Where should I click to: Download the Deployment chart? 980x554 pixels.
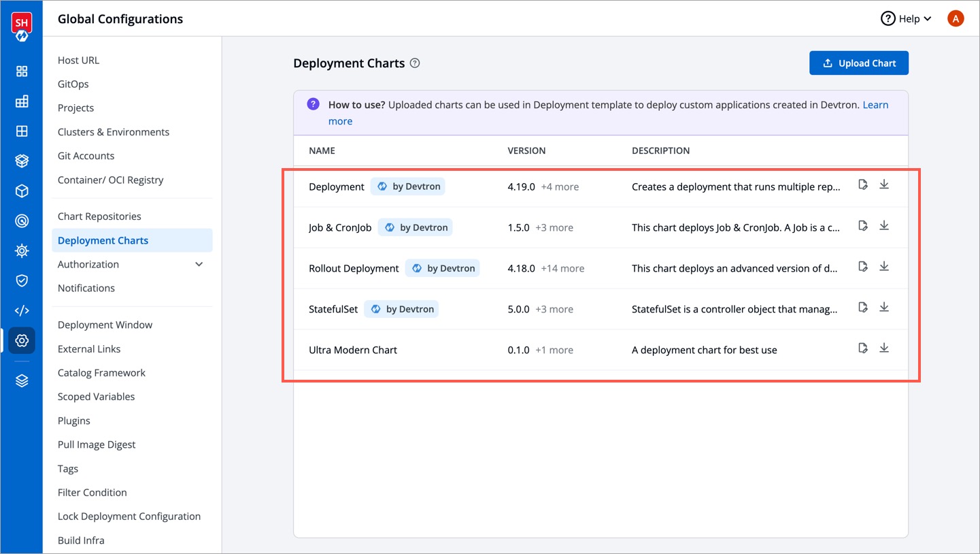[884, 184]
